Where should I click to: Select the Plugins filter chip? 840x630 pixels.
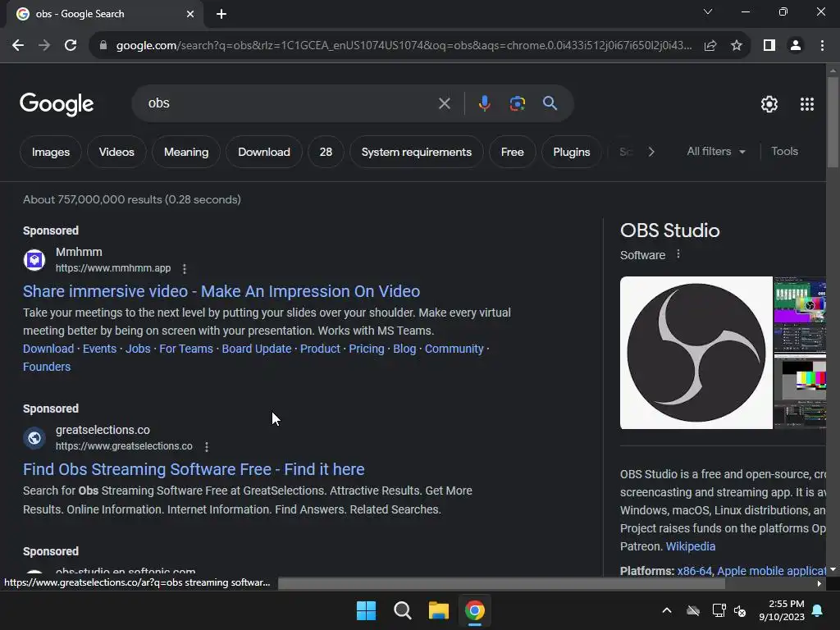pos(571,152)
